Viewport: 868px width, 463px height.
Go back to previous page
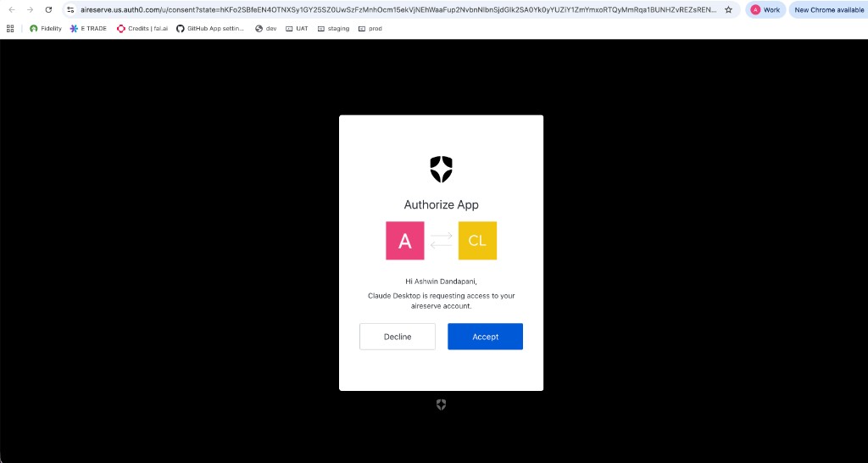[x=12, y=10]
